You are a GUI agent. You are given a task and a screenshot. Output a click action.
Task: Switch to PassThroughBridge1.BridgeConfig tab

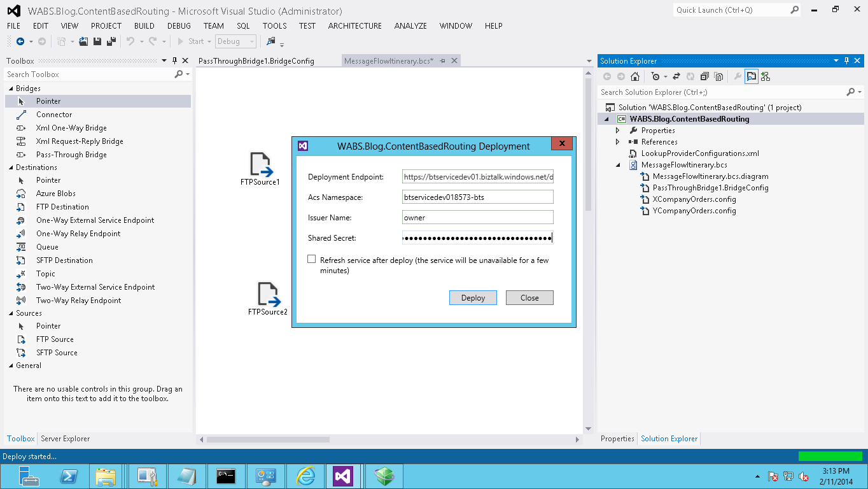pyautogui.click(x=256, y=61)
